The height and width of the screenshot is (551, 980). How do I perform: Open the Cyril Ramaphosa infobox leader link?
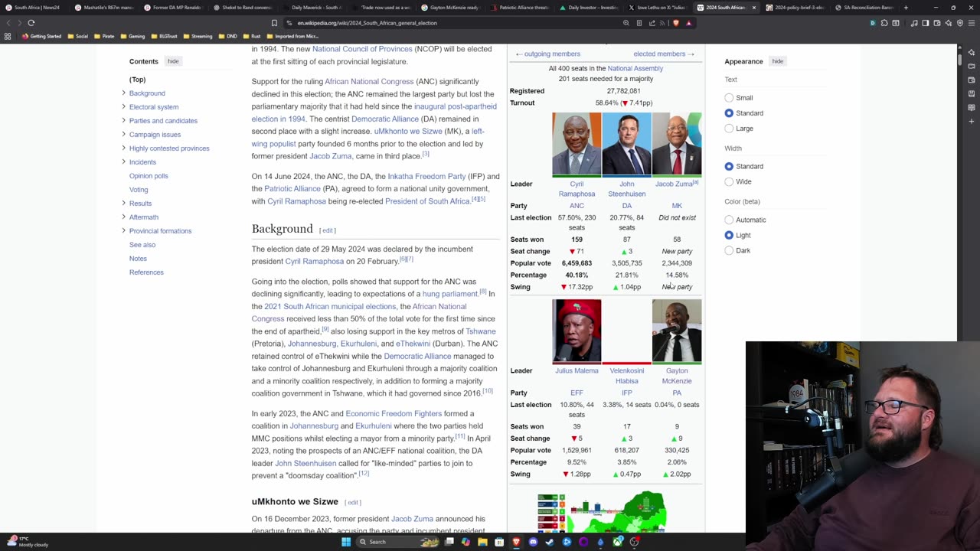tap(577, 189)
